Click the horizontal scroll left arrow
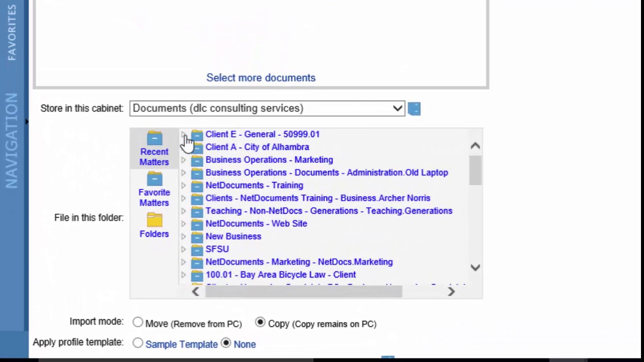The image size is (644, 362). [195, 292]
